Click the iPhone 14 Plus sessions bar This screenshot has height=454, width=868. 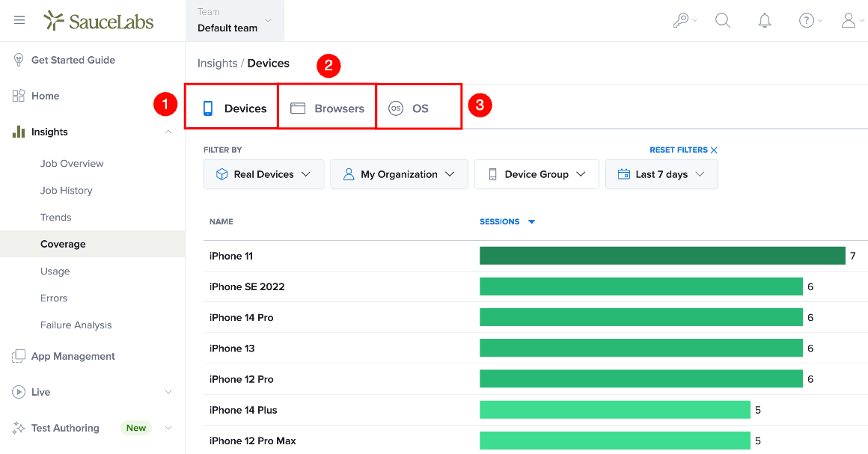click(x=615, y=410)
